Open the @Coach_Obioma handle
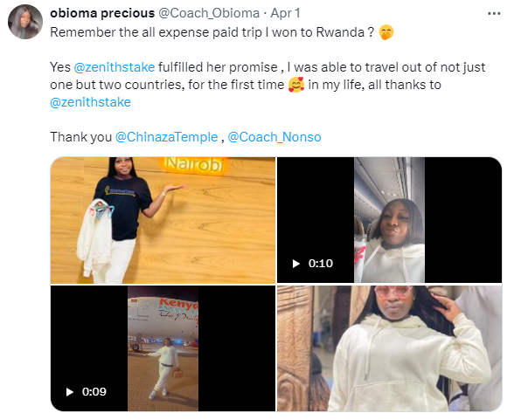The height and width of the screenshot is (420, 514). [209, 13]
